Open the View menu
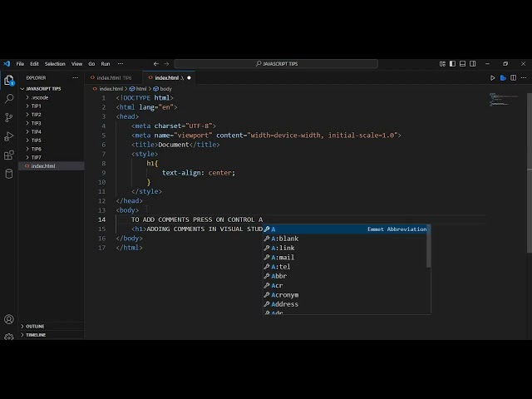The height and width of the screenshot is (399, 532). (76, 64)
